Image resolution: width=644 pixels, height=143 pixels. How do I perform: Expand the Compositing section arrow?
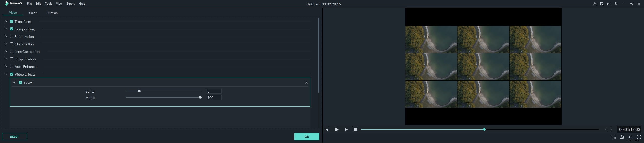pos(6,29)
